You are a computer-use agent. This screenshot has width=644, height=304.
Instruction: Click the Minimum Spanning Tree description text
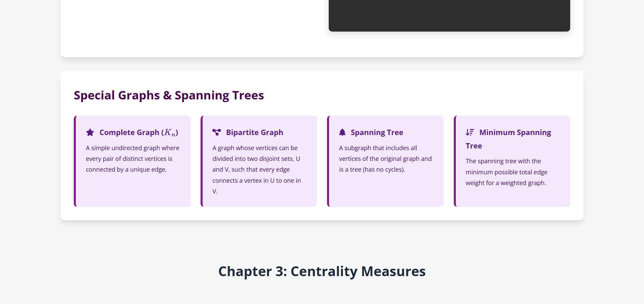click(x=506, y=172)
